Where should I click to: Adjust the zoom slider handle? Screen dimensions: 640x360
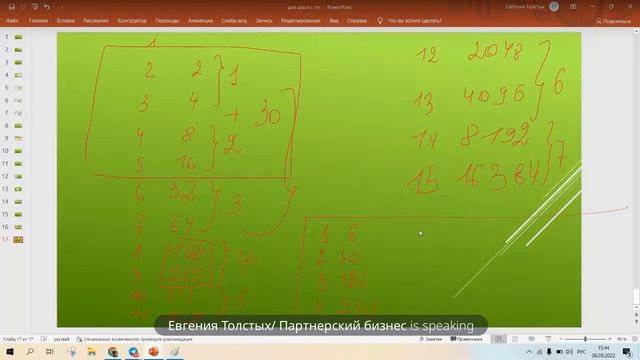(x=585, y=339)
